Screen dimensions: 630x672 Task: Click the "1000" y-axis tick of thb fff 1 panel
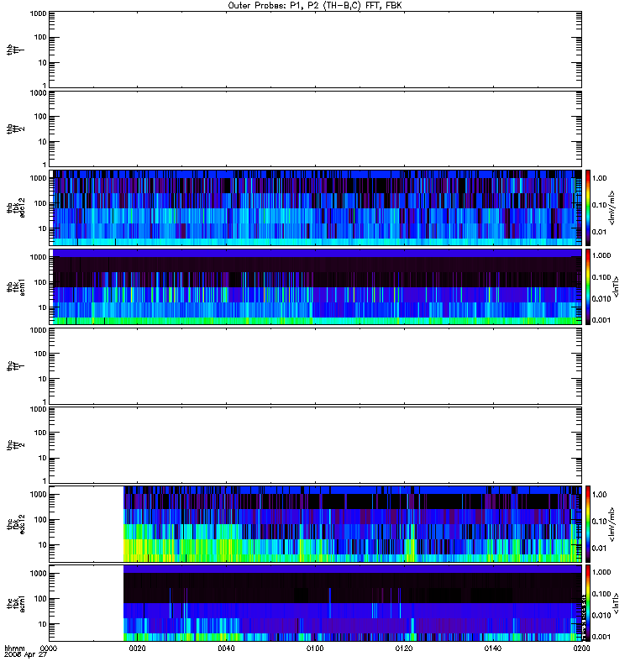point(38,13)
